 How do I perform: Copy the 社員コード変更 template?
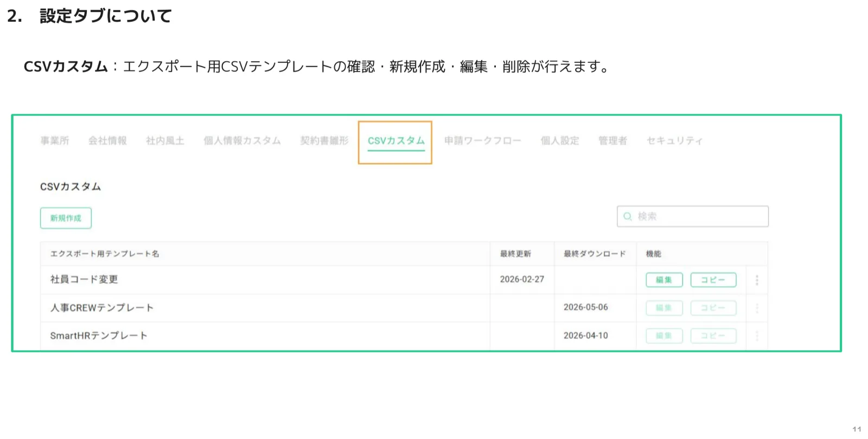pyautogui.click(x=713, y=280)
